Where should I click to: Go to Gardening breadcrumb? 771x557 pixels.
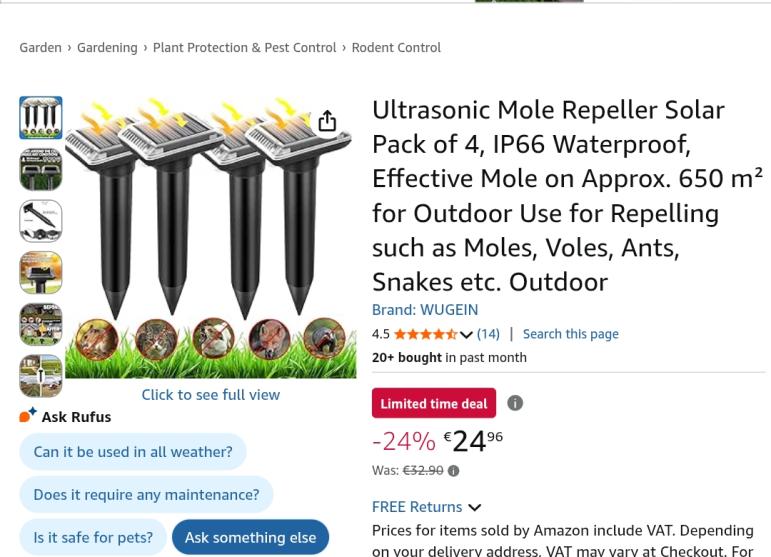point(107,47)
